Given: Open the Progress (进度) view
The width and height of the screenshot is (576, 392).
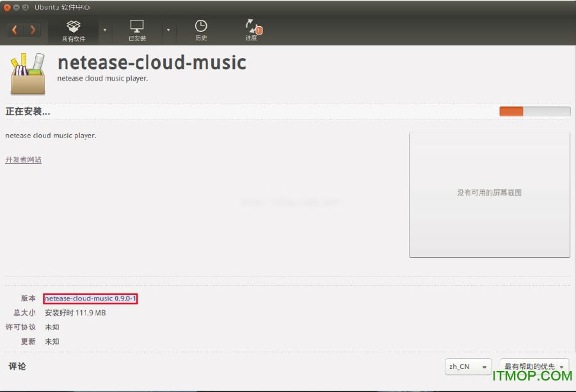Looking at the screenshot, I should (x=252, y=31).
